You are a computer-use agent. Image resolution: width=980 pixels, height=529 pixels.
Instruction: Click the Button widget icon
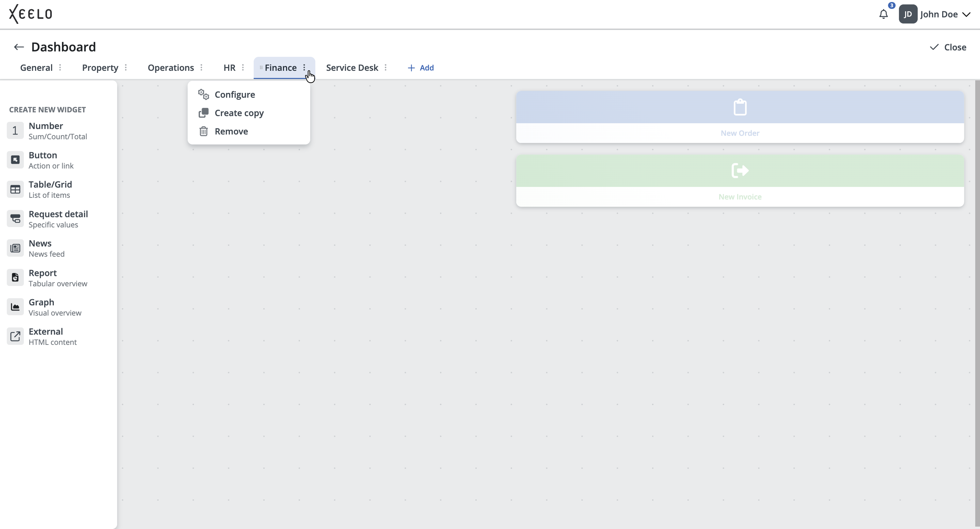click(x=15, y=160)
